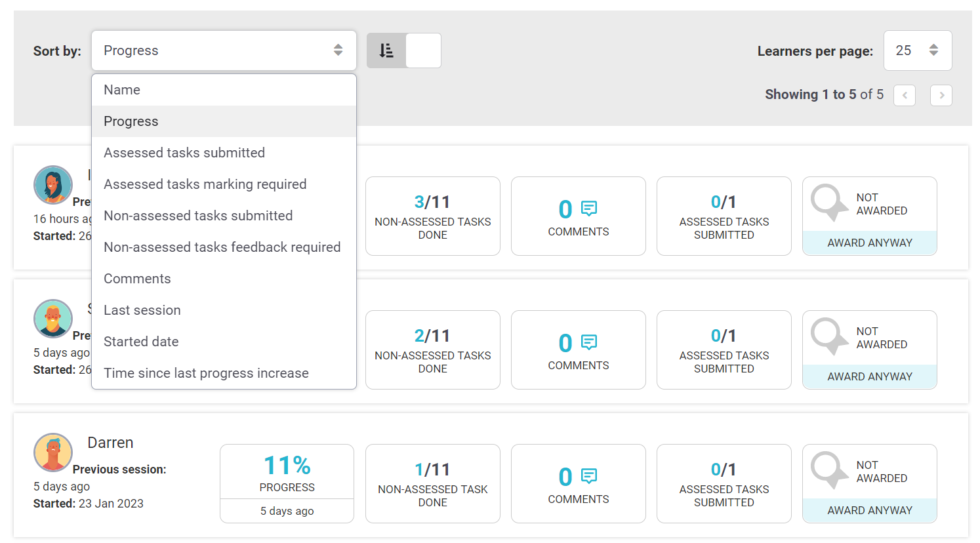Click the 3/11 non-assessed tasks tile
980x543 pixels.
pos(432,216)
